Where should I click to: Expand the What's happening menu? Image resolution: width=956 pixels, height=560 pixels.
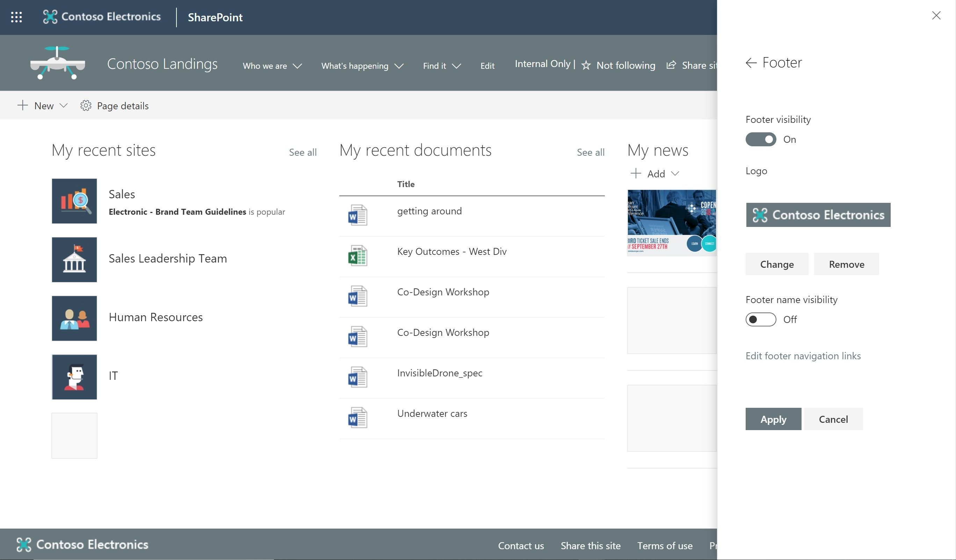(x=362, y=66)
